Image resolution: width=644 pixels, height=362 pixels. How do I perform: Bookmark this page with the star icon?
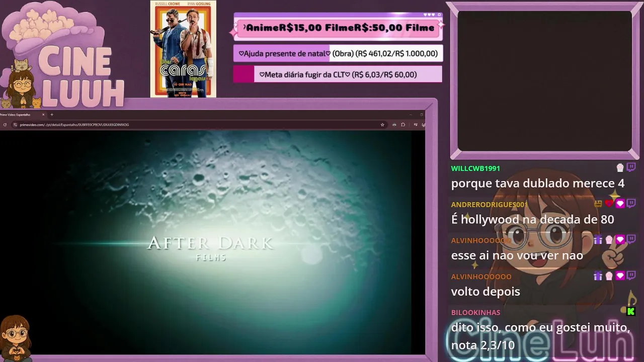tap(382, 125)
